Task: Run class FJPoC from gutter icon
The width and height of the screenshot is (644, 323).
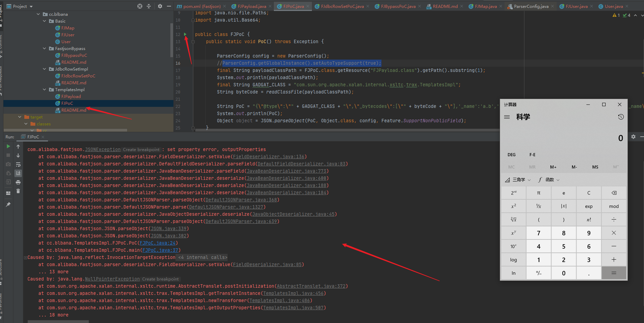Action: point(185,34)
